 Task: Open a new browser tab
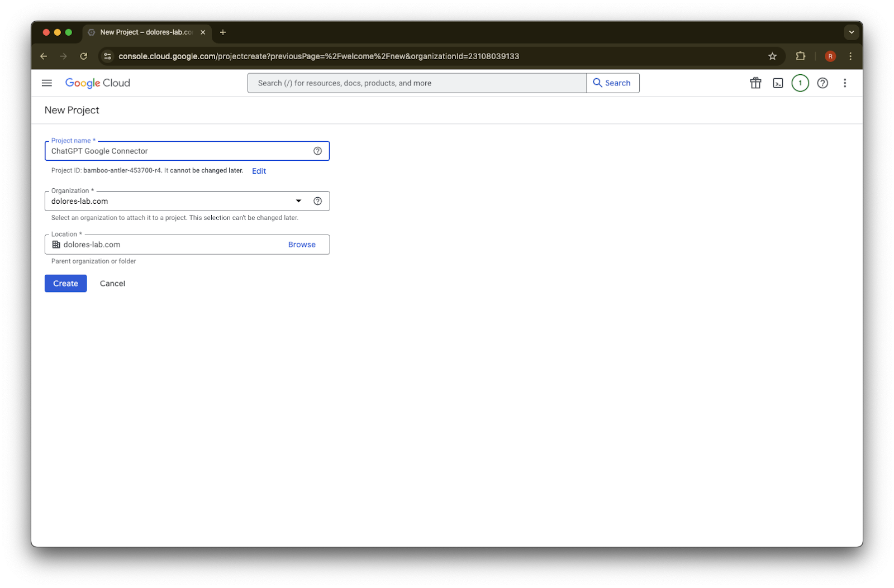click(x=223, y=32)
